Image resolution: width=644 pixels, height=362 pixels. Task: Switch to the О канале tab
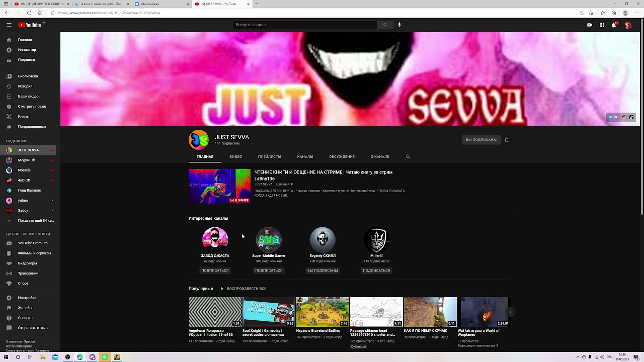(x=380, y=156)
